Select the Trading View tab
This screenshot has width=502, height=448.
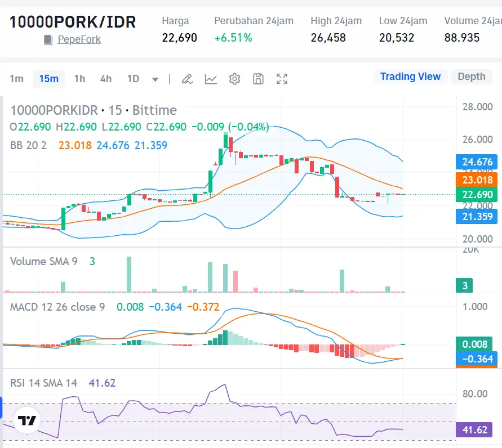click(410, 77)
